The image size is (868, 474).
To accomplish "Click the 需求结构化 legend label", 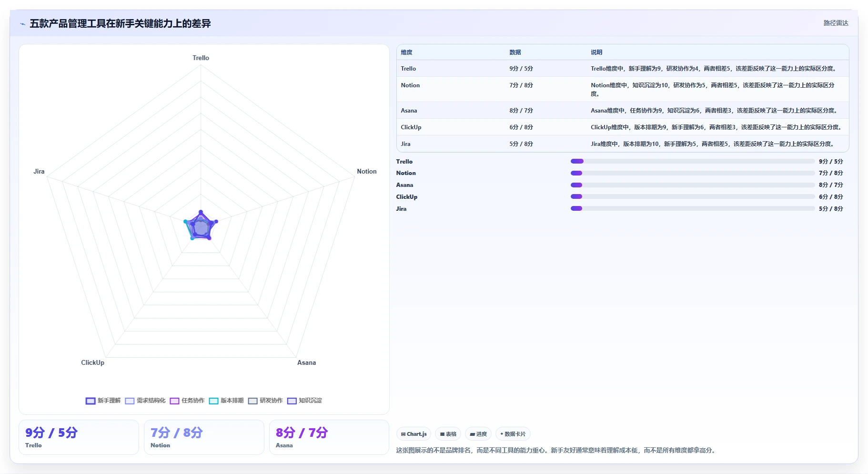I will (x=151, y=401).
